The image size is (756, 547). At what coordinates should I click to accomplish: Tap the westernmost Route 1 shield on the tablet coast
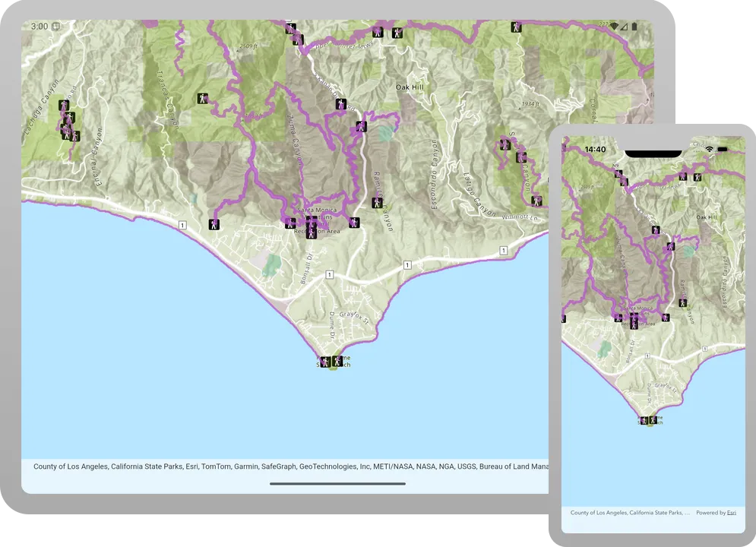pyautogui.click(x=182, y=225)
